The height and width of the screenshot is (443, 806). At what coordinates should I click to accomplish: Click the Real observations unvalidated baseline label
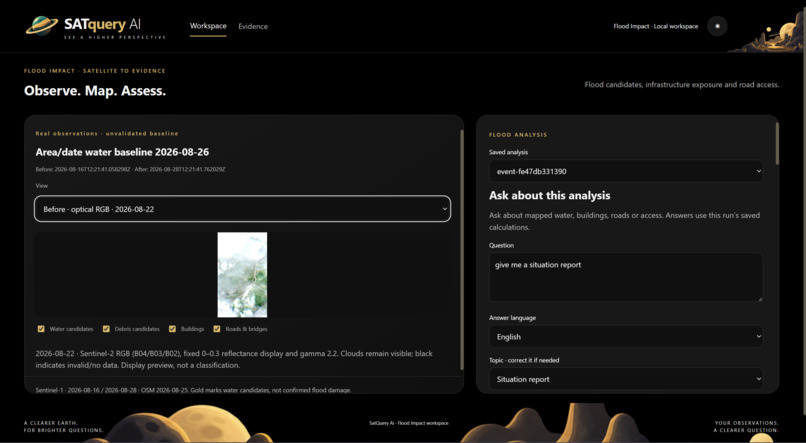pyautogui.click(x=107, y=134)
